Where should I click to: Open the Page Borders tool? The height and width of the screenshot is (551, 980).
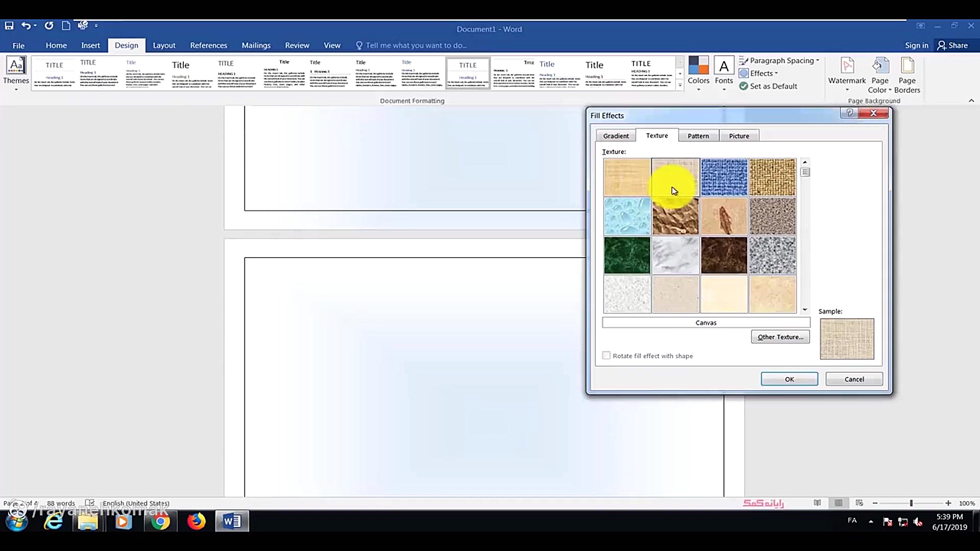907,75
